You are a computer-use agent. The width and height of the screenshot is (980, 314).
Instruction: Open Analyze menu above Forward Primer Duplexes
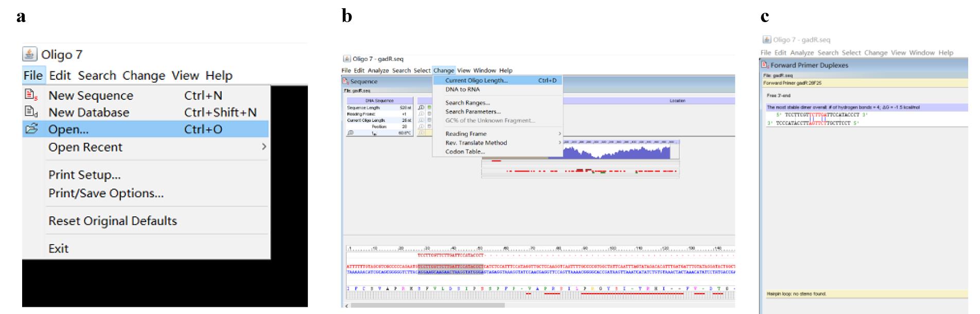[x=802, y=52]
